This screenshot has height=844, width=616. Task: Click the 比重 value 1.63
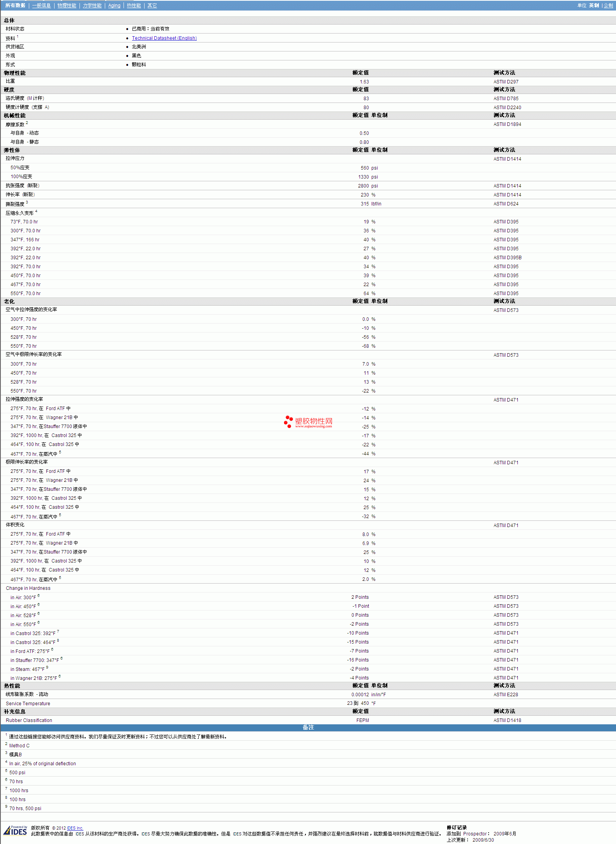[x=364, y=82]
